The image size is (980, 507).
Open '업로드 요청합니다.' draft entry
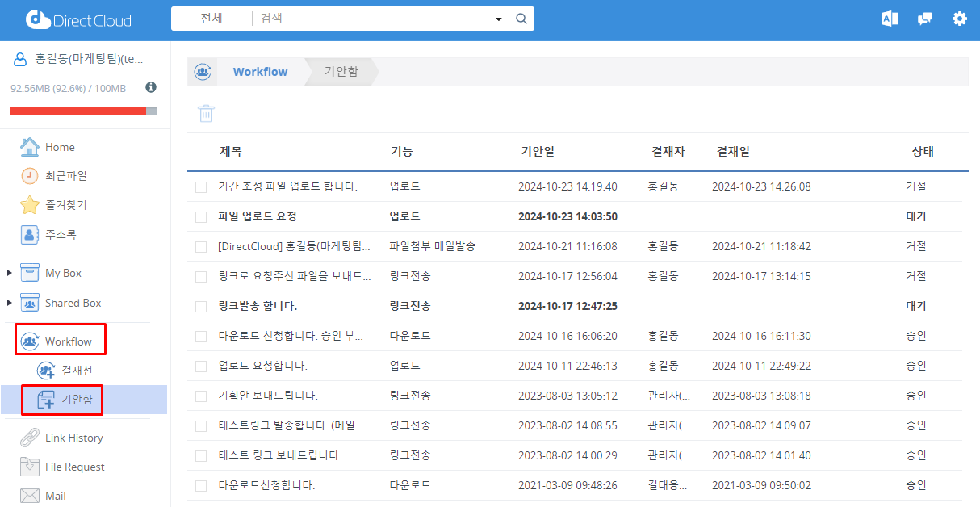pos(262,366)
